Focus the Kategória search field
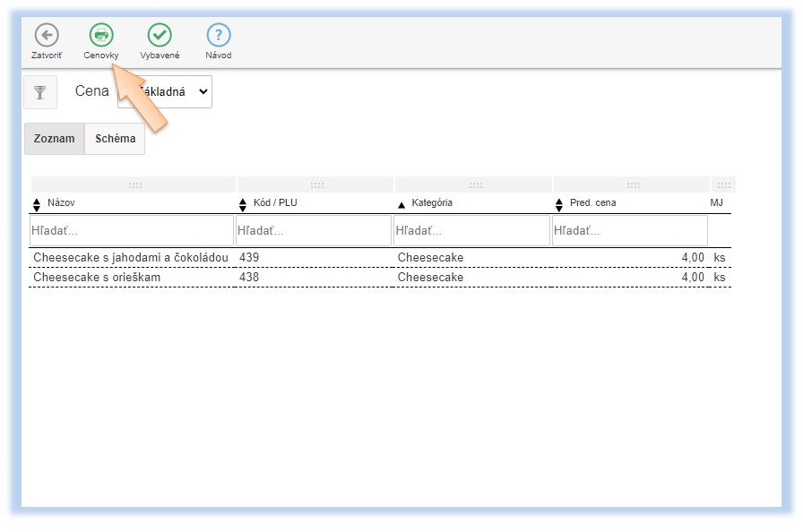Viewport: 803px width, 532px height. click(x=471, y=231)
